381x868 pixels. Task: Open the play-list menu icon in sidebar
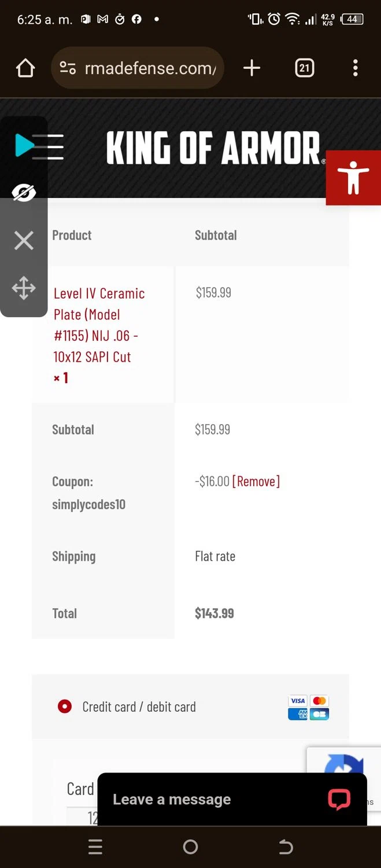pyautogui.click(x=39, y=146)
